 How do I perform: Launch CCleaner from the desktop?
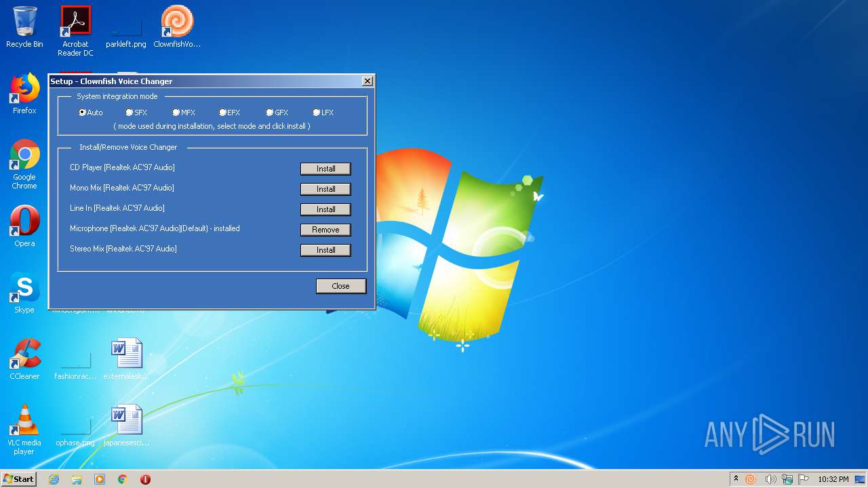coord(24,359)
